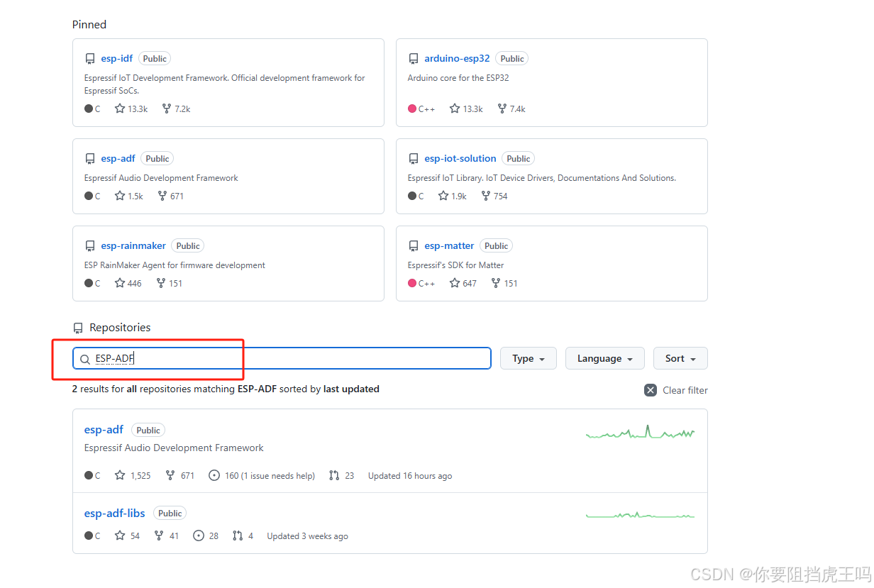
Task: Click the esp-adf activity sparkline graph
Action: 640,432
